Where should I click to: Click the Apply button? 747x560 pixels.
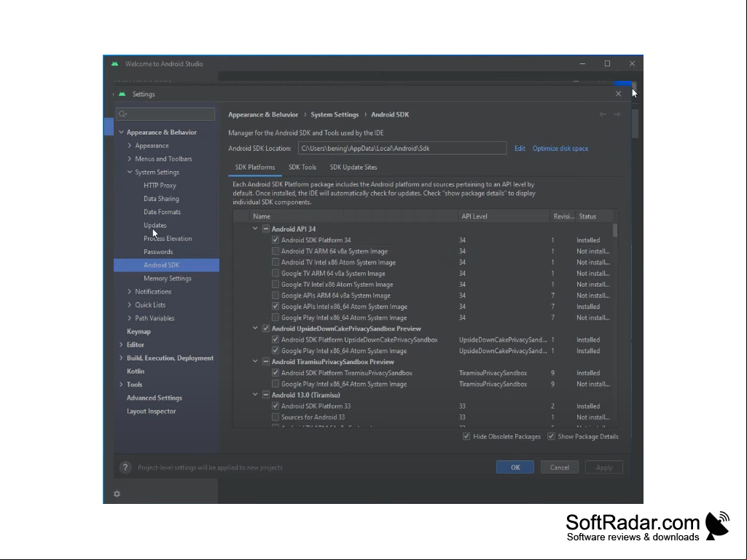tap(604, 467)
